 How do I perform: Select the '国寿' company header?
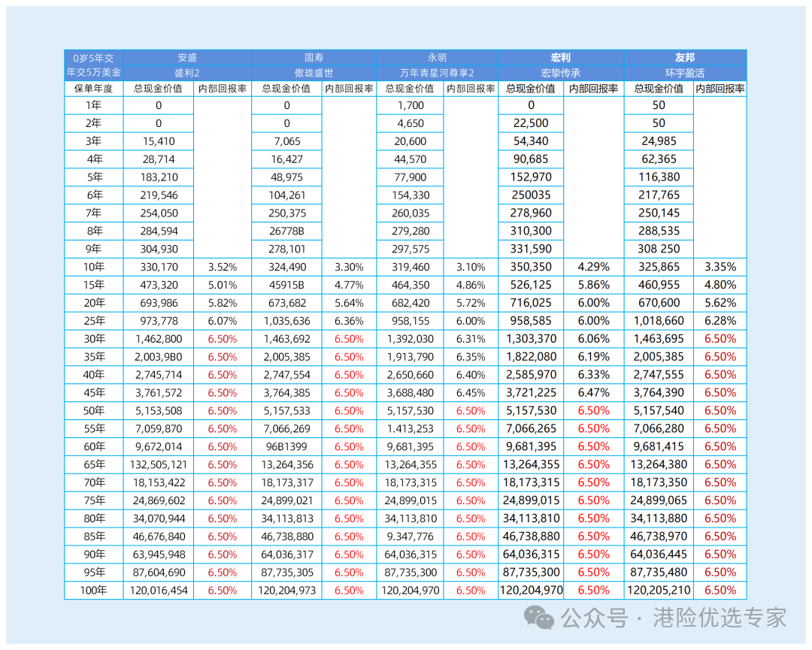click(314, 57)
